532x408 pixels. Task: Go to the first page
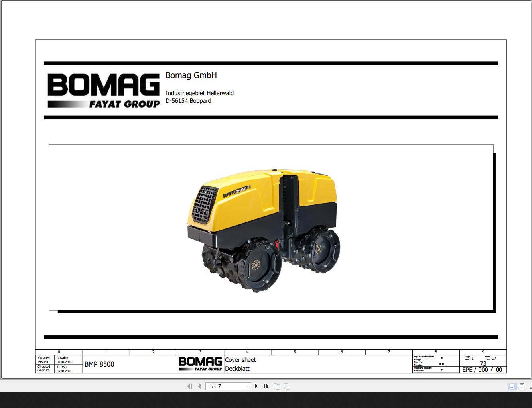[189, 386]
